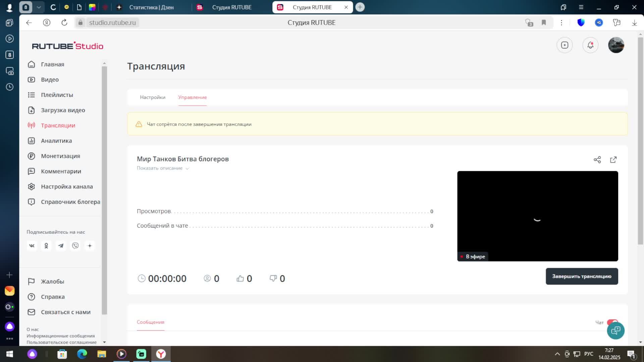Open taskbar clock and date
The width and height of the screenshot is (644, 362).
609,354
